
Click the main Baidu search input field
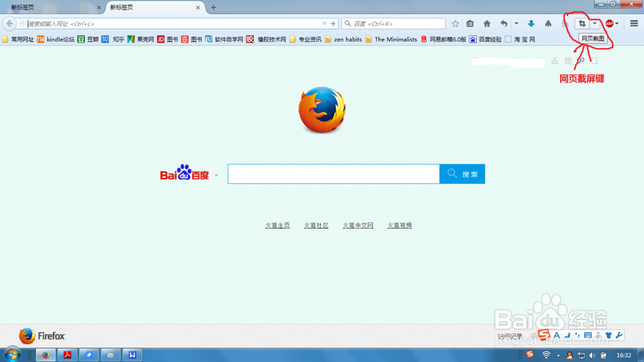[334, 174]
